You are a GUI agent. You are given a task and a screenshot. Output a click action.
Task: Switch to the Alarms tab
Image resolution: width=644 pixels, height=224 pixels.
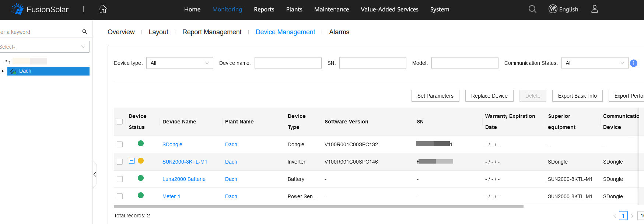[x=339, y=32]
